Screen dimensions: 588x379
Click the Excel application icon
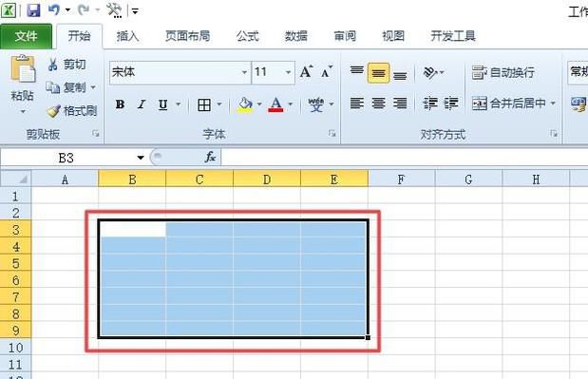tap(8, 10)
